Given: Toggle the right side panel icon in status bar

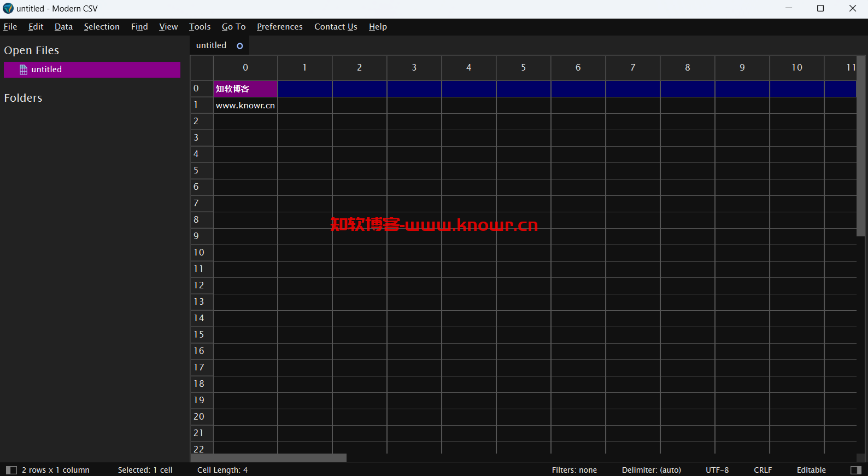Looking at the screenshot, I should point(856,470).
